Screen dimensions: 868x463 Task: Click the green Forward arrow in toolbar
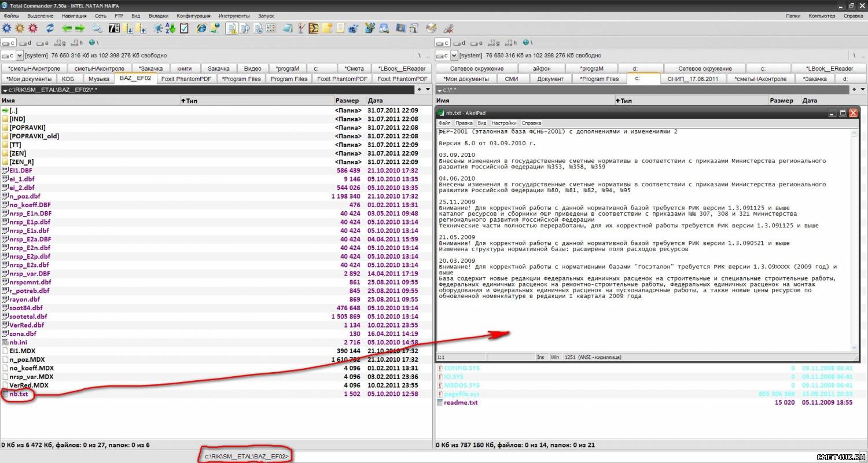click(x=80, y=28)
